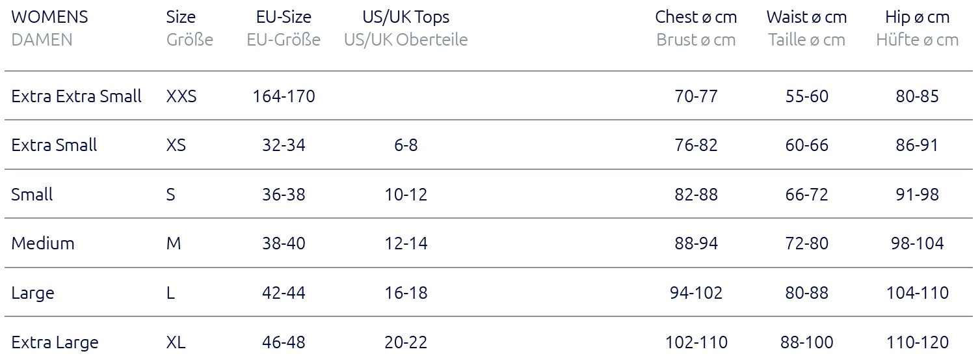Screen dimensions: 980x358
Task: Select US/UK tops value 6-8
Action: tap(406, 145)
